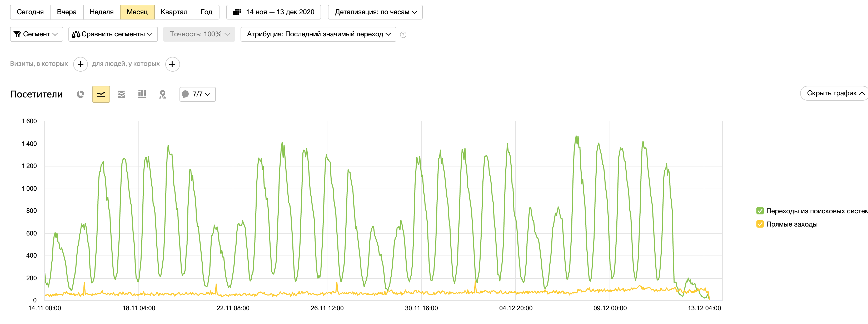Viewport: 868px width, 324px height.
Task: Click the для людей, у которых label
Action: [126, 64]
